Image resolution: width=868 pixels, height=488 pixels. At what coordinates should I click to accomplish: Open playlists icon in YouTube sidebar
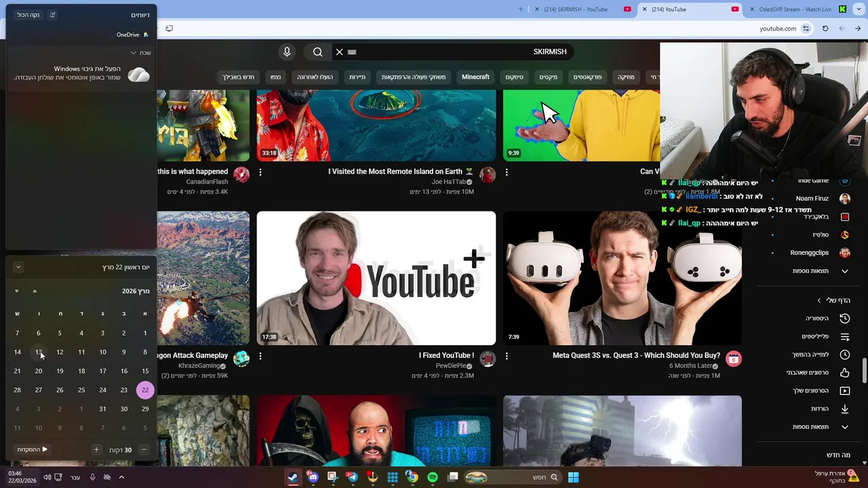point(844,336)
